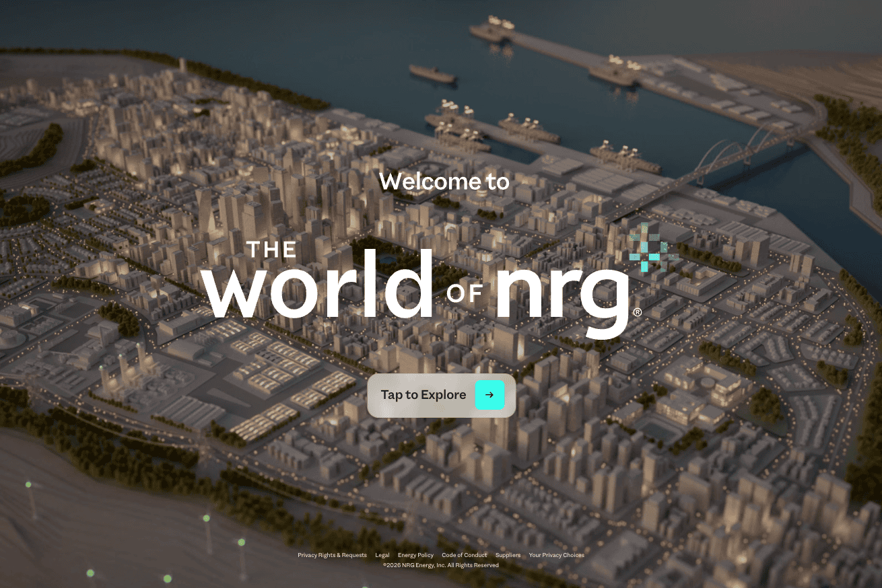Open Your Privacy Choices link
Image resolution: width=882 pixels, height=588 pixels.
(x=556, y=555)
